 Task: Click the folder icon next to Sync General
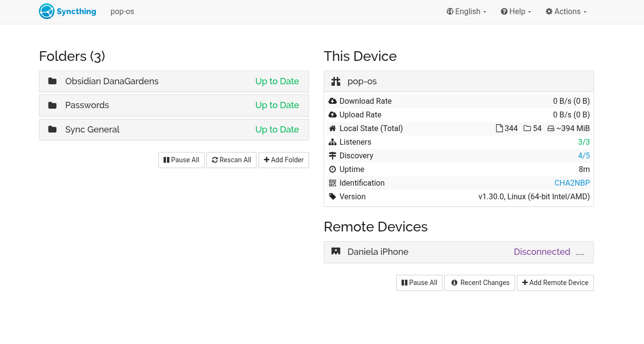pos(53,130)
